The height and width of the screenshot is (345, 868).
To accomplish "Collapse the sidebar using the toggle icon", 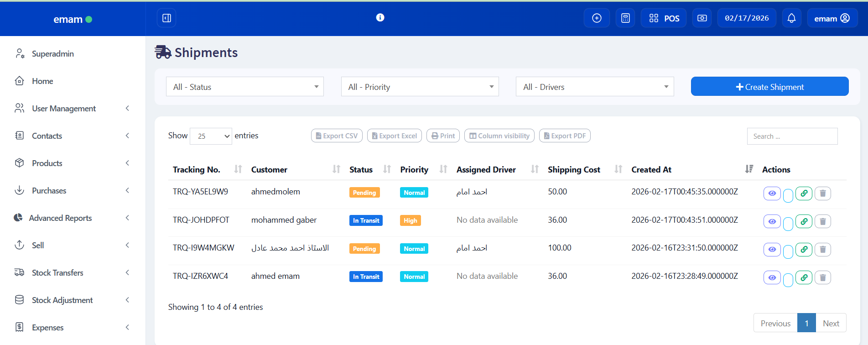I will point(166,18).
